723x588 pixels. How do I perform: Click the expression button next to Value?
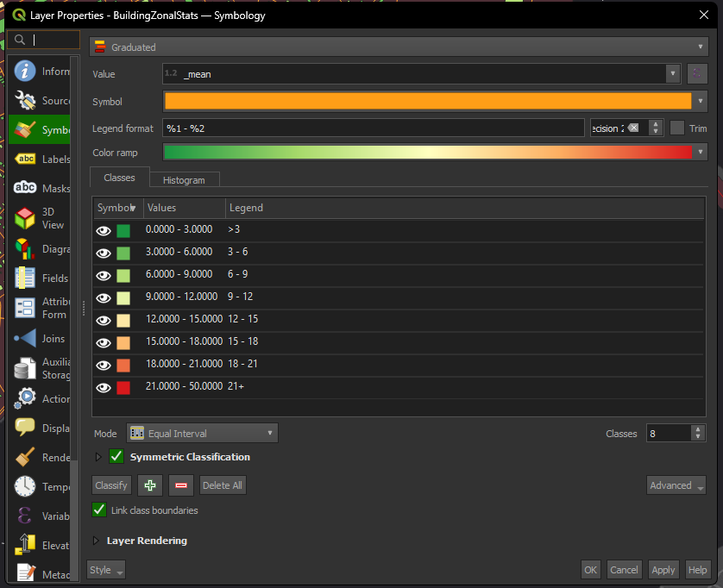pyautogui.click(x=697, y=74)
